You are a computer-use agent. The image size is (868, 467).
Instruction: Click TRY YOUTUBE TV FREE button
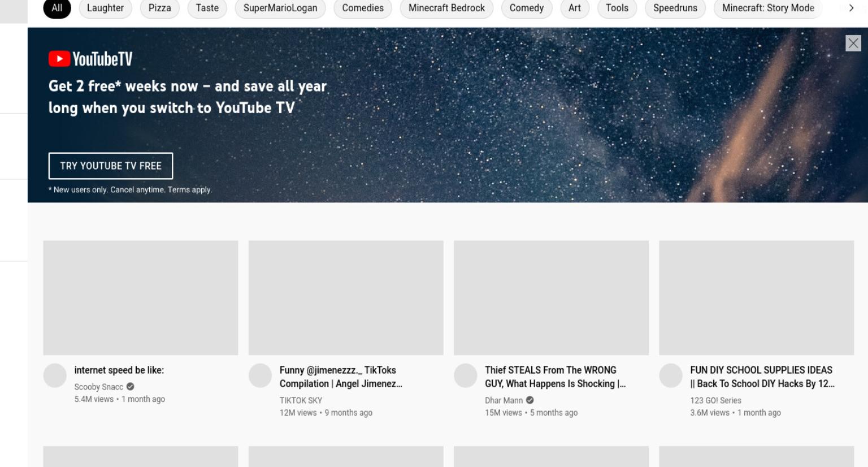click(x=111, y=166)
